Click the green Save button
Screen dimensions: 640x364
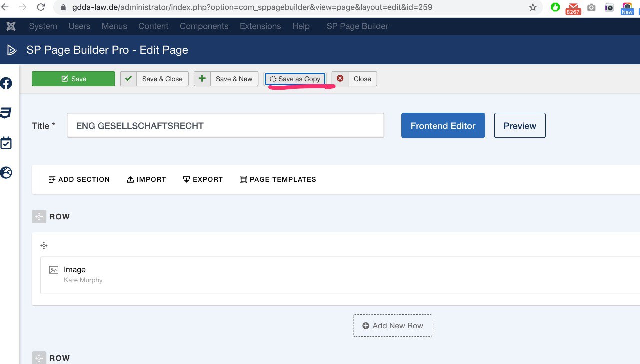[73, 79]
